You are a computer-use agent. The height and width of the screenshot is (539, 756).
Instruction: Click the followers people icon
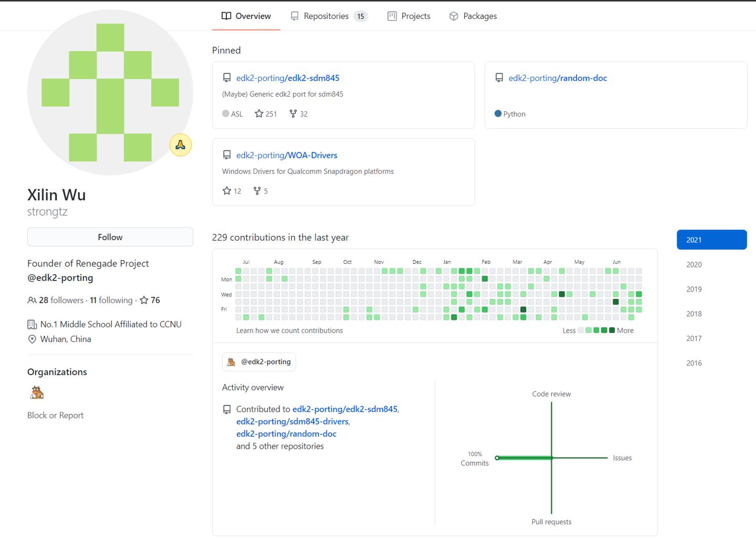click(x=32, y=300)
